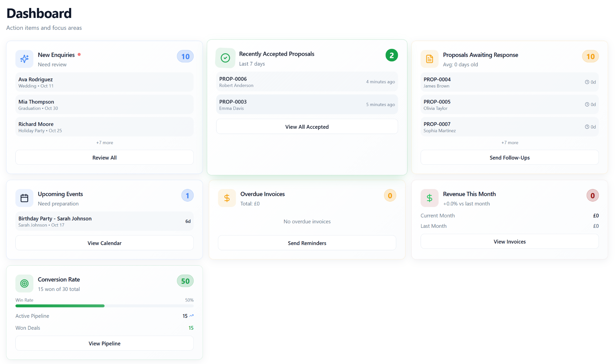Click the Awaiting Response count badge 10
616x364 pixels.
coord(590,56)
